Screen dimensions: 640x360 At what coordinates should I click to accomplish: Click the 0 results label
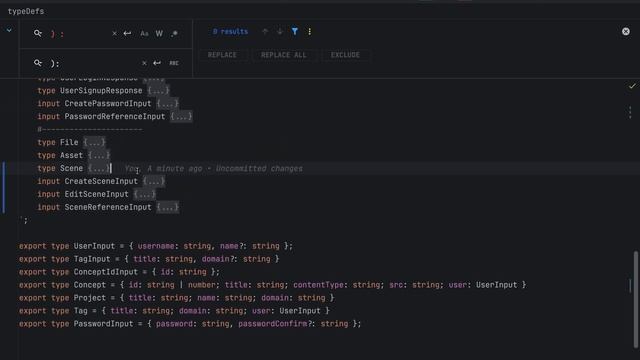(230, 31)
